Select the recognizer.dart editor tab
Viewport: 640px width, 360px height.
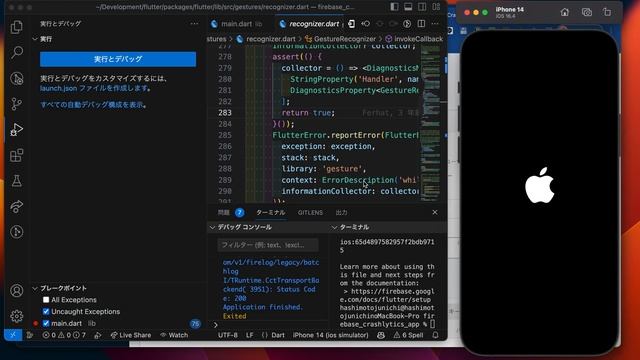pos(314,24)
